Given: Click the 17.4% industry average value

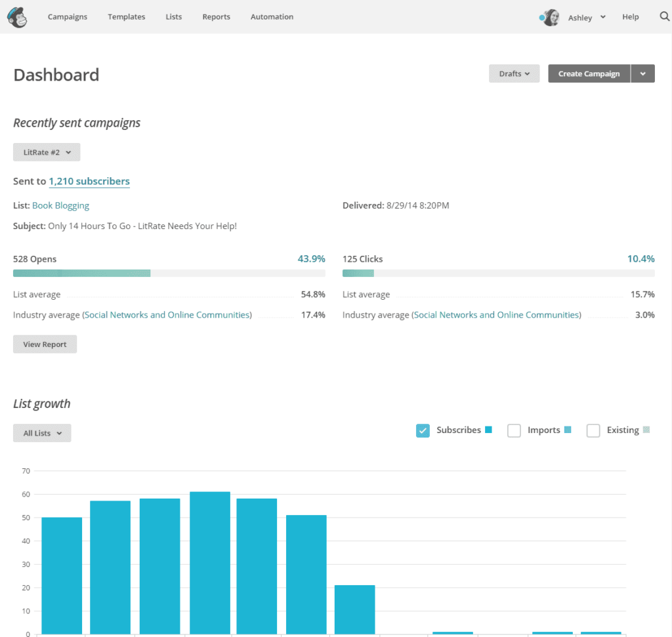Looking at the screenshot, I should (x=313, y=315).
